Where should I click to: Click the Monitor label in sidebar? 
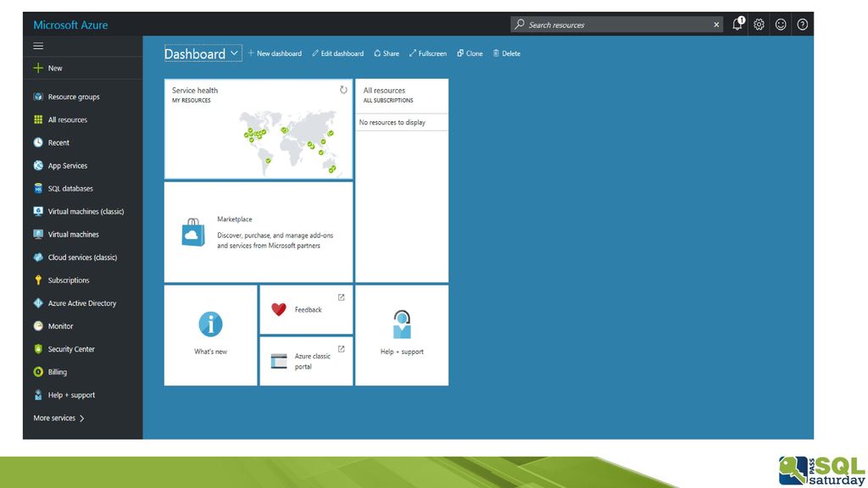tap(60, 326)
